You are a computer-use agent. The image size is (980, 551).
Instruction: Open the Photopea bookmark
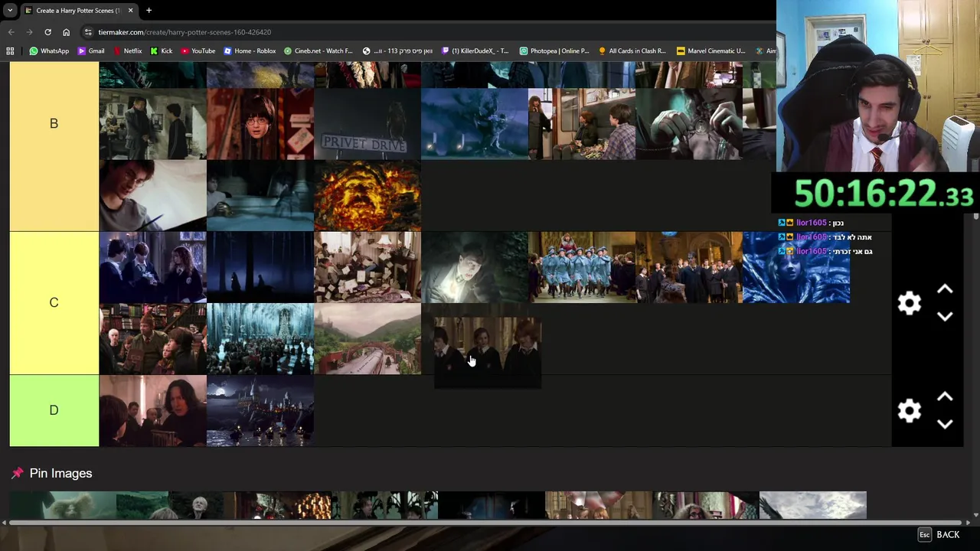(x=554, y=51)
